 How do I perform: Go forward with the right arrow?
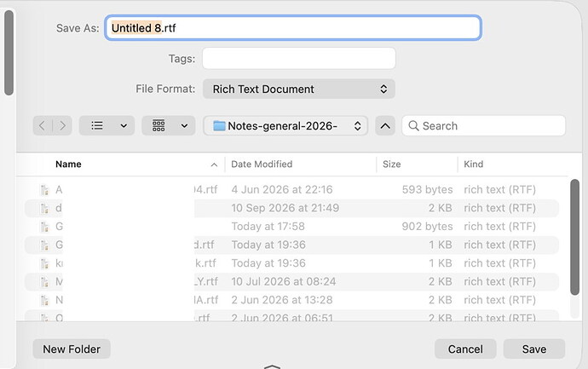(x=62, y=125)
